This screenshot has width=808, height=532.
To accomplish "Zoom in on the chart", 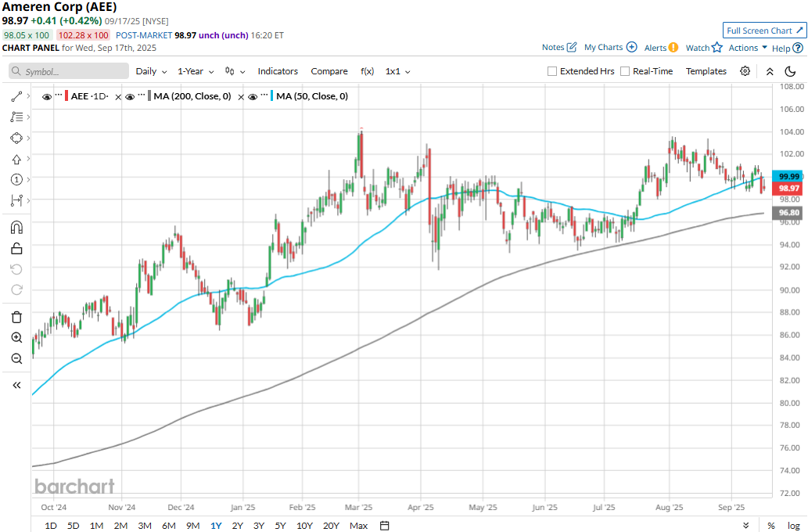I will [16, 338].
